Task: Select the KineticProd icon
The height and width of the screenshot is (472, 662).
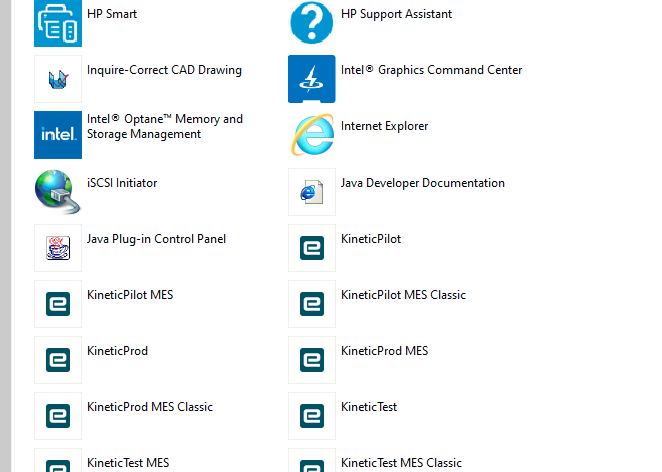Action: [x=58, y=360]
